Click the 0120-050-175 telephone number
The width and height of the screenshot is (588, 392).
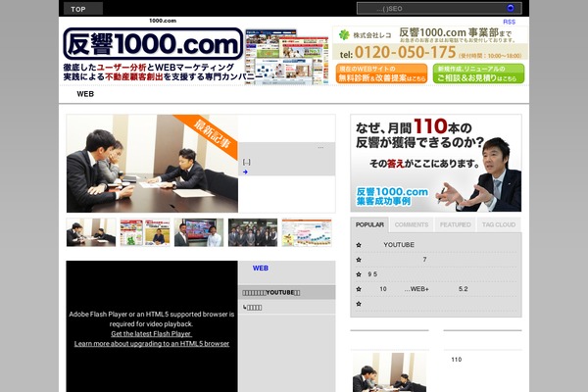coord(405,52)
